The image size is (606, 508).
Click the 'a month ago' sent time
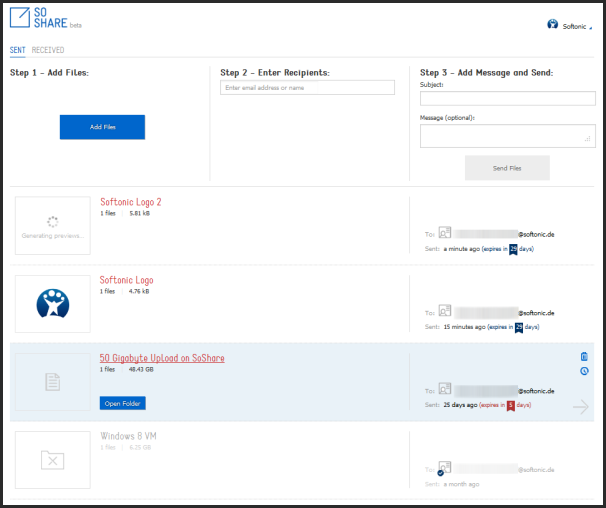(461, 484)
